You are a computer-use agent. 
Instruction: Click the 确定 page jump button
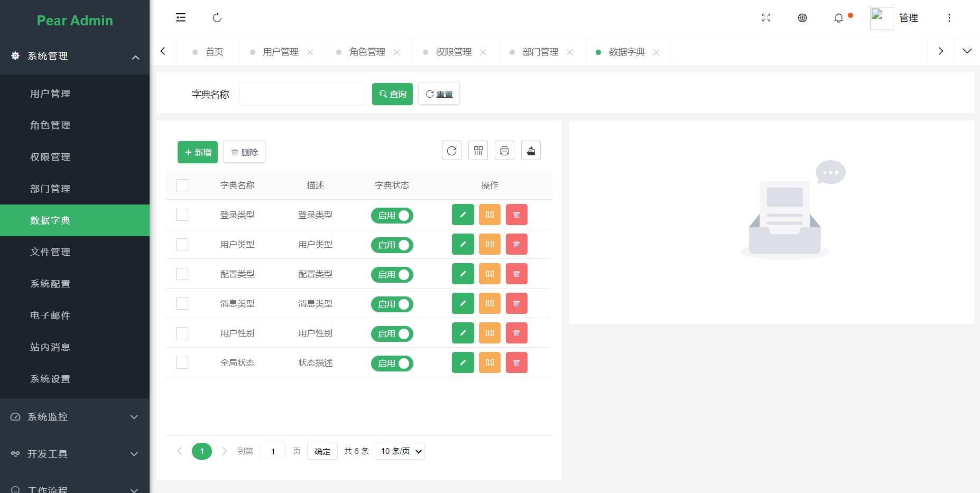(322, 451)
